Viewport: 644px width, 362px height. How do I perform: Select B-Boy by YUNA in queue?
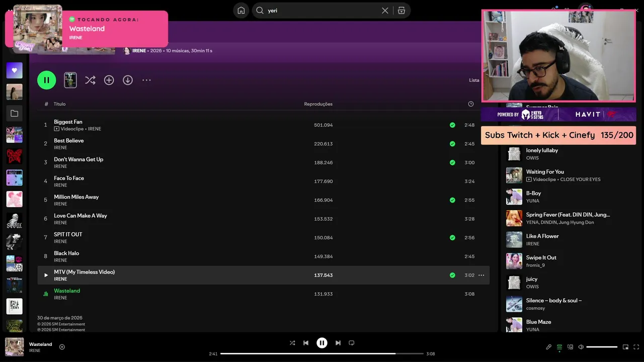pyautogui.click(x=533, y=193)
